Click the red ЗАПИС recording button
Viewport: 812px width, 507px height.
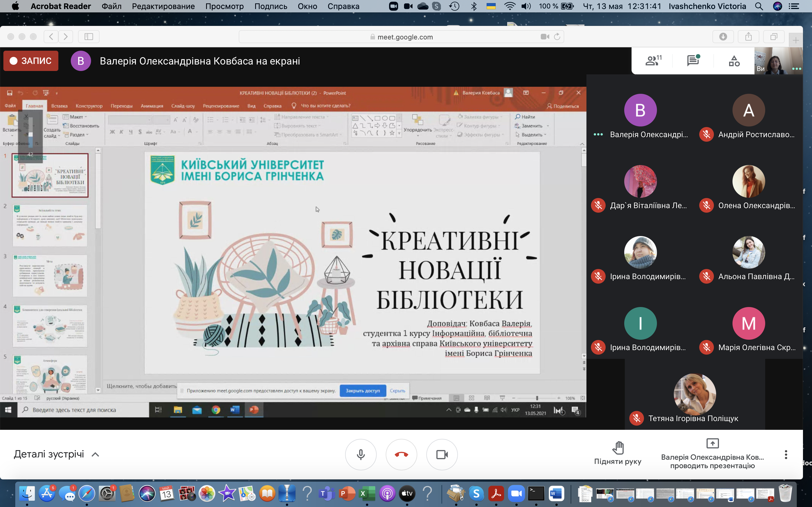31,61
